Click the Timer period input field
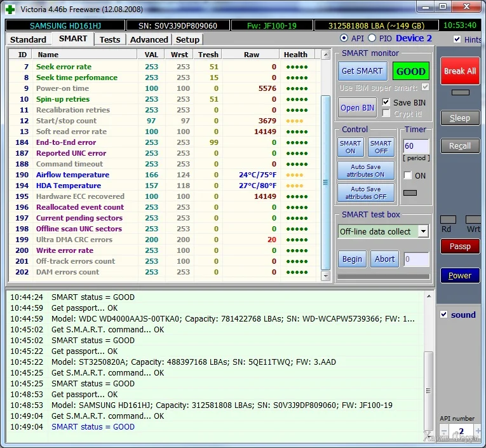The height and width of the screenshot is (448, 486). coord(416,146)
